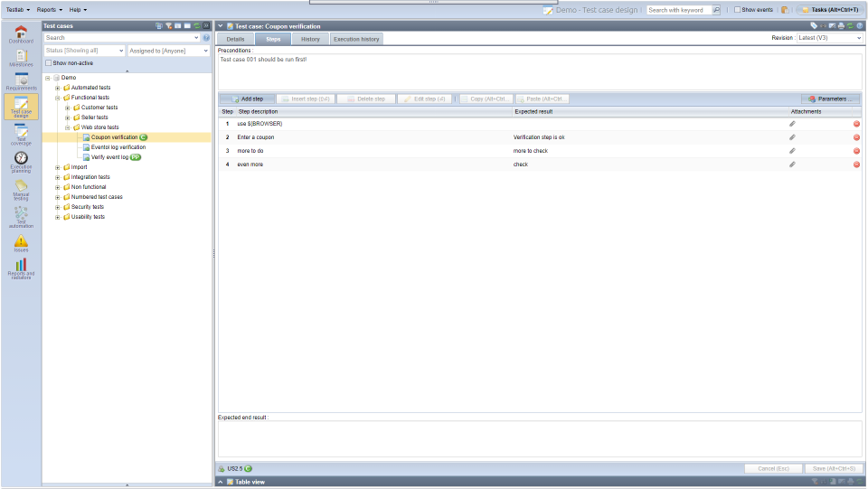Open Reports and radiators
868x489 pixels.
tap(21, 268)
